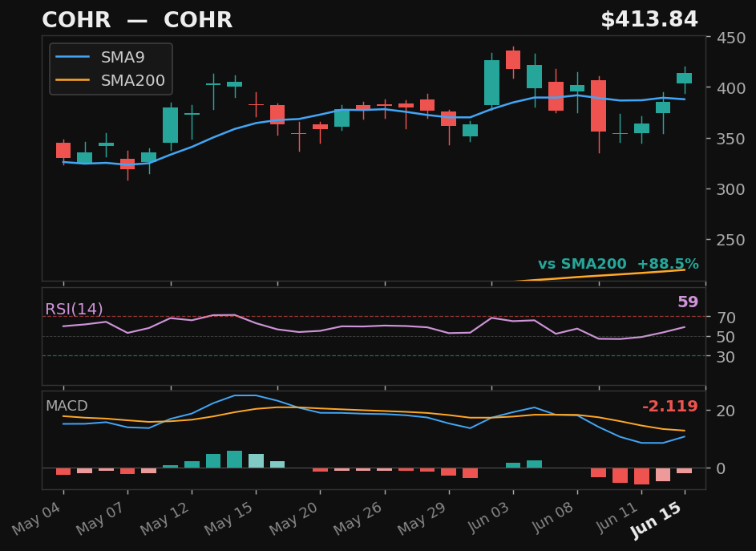Click the RSI value 59
Screen dimensions: 756x551
pyautogui.click(x=688, y=302)
